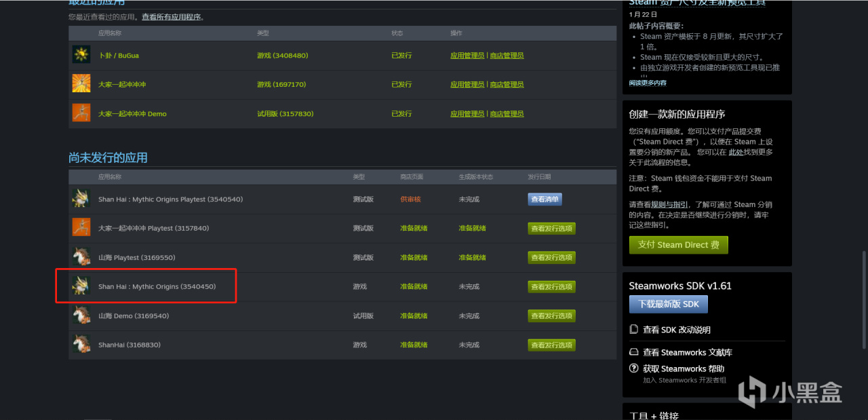
Task: Click 应用管理员 link for 卜卦 / BuGua
Action: [x=467, y=56]
